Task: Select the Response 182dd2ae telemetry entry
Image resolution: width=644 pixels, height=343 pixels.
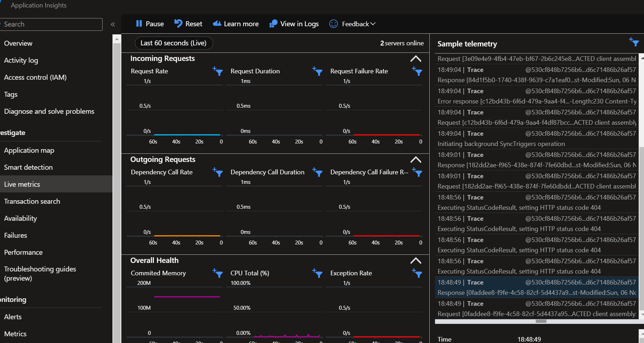Action: (x=536, y=160)
